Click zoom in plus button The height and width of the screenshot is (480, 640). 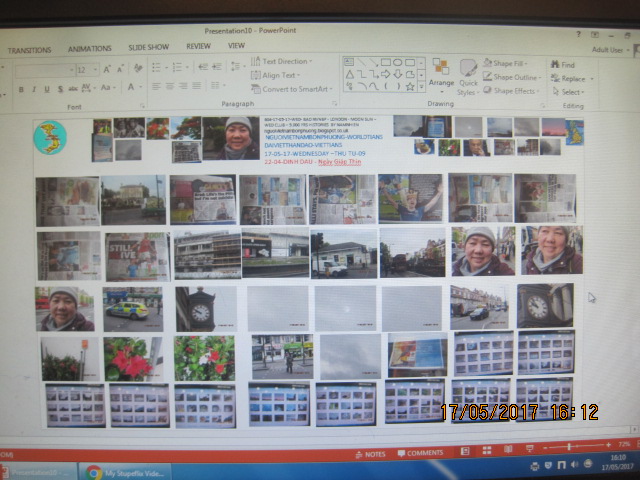tap(609, 445)
